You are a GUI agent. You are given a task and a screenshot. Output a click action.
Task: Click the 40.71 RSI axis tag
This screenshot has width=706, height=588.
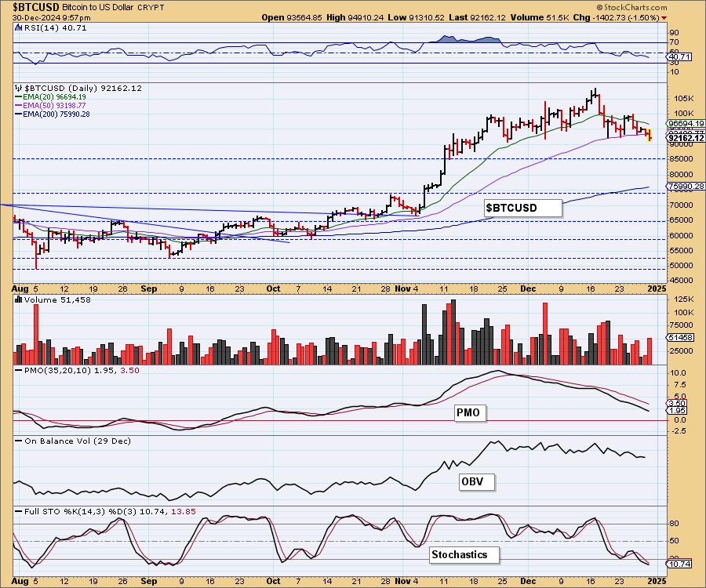point(679,57)
